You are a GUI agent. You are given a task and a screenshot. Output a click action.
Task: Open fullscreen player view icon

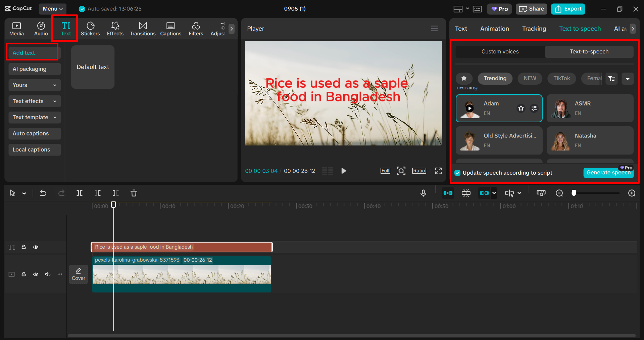pos(438,171)
